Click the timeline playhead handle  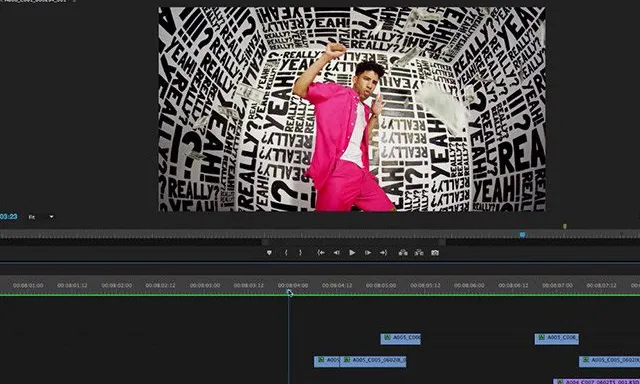pyautogui.click(x=289, y=292)
